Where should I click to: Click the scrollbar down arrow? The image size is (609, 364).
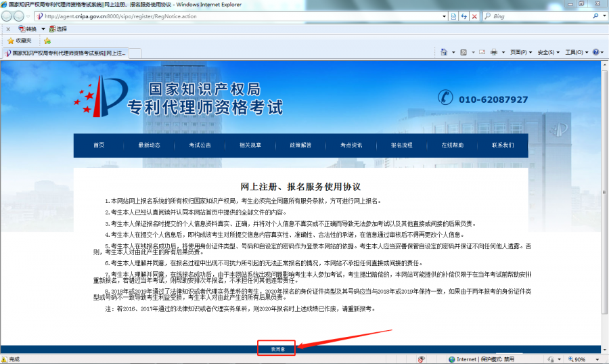604,349
